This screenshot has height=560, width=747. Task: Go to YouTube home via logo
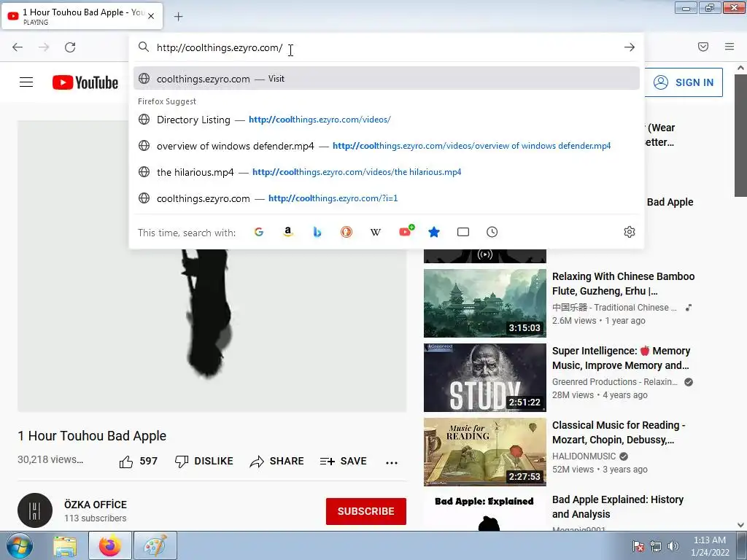pyautogui.click(x=85, y=82)
